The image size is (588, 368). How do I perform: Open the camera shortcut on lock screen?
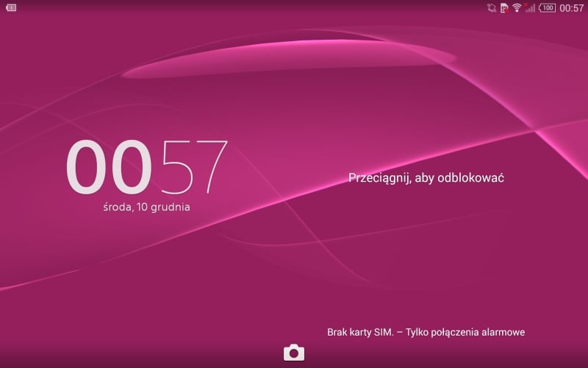tap(294, 353)
